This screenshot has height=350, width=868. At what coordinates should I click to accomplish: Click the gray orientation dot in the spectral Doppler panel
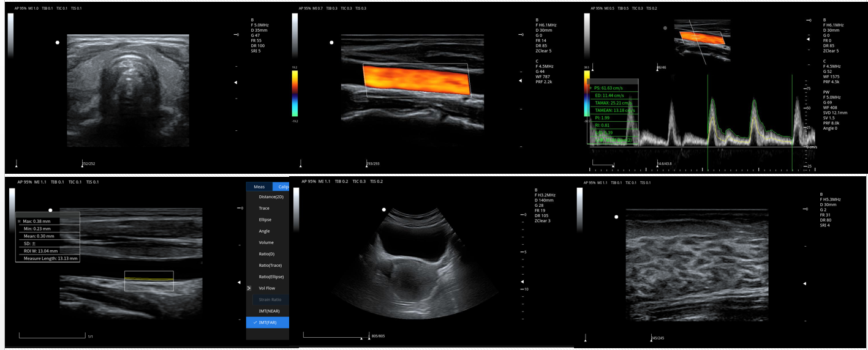665,28
